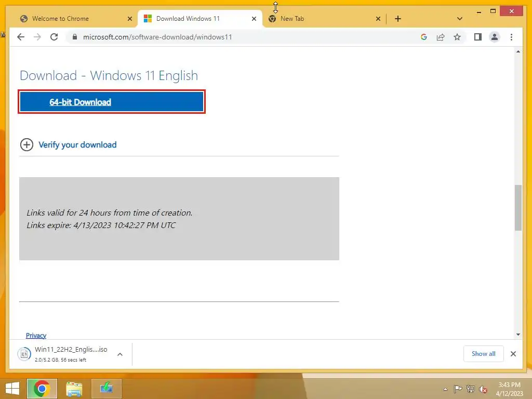Viewport: 532px width, 399px height.
Task: Click the Links expire 4/13/2023 text
Action: click(x=101, y=225)
